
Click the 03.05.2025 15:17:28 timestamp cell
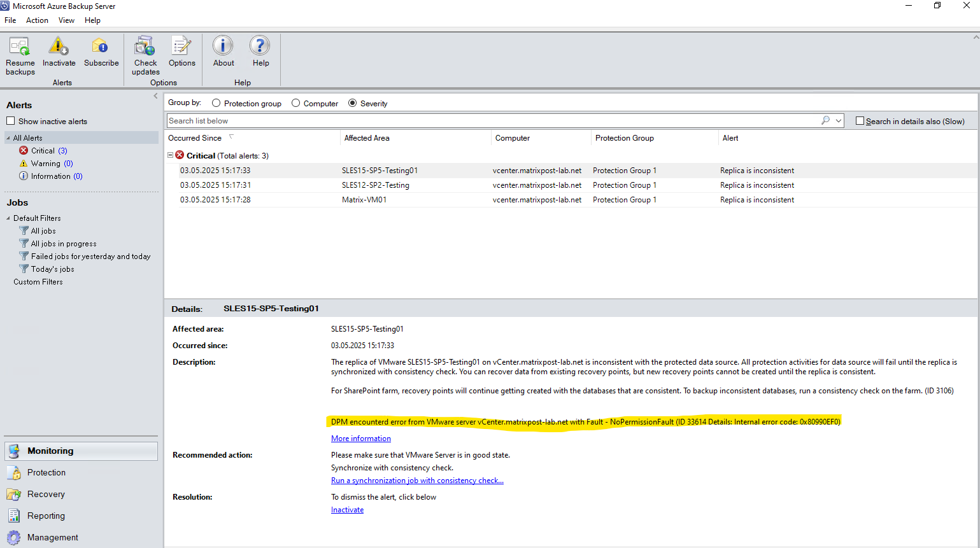(215, 200)
